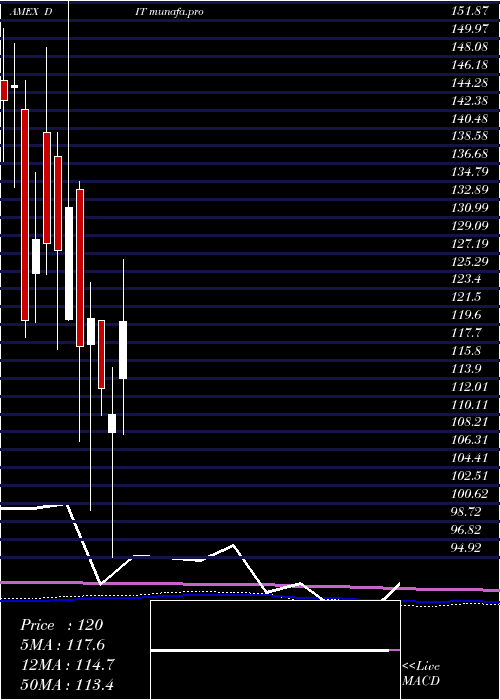Click the 121.5 price axis label
This screenshot has width=500, height=700.
[468, 297]
